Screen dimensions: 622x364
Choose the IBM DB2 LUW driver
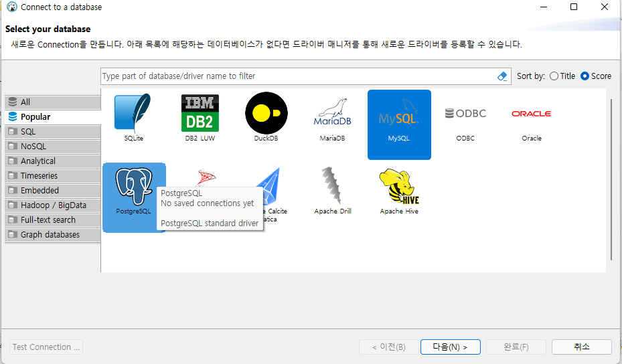[200, 113]
